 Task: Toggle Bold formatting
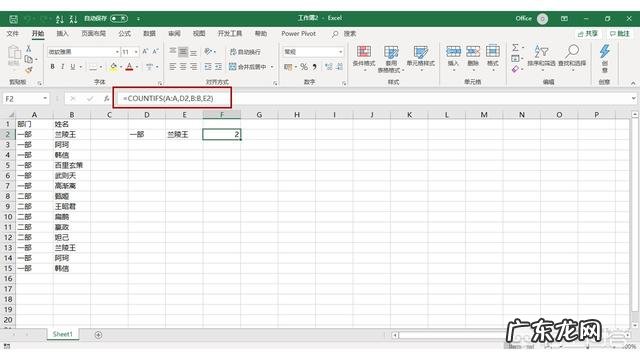click(x=52, y=66)
